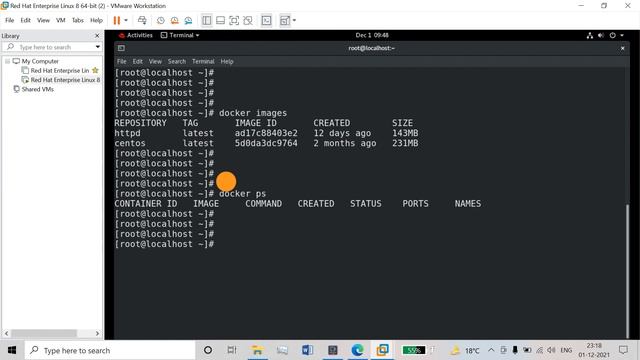The image size is (640, 360).
Task: Open the Tabs menu
Action: tap(78, 20)
